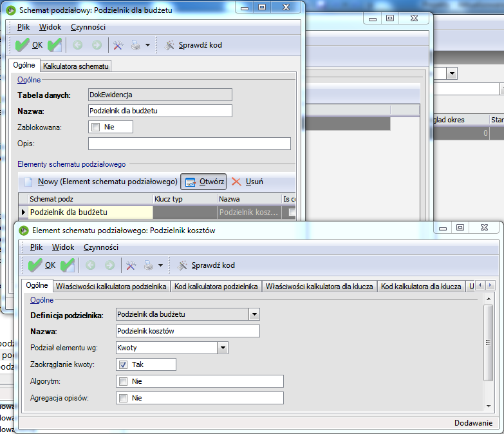Click Ogólne section link in Element schematu window

[x=42, y=300]
